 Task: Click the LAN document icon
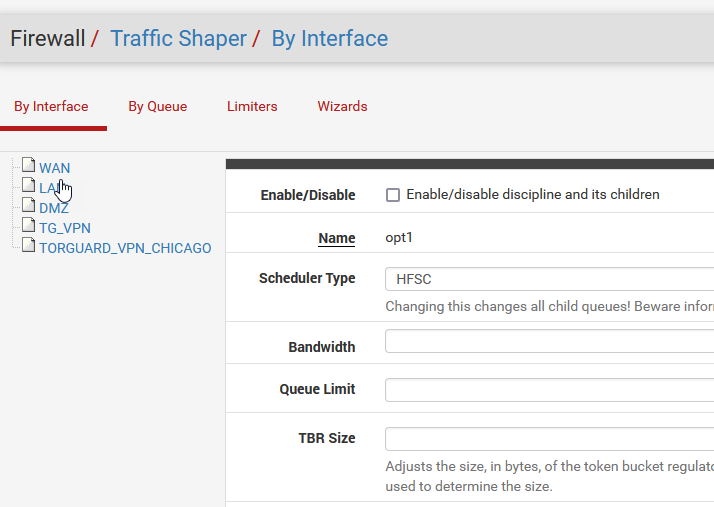pos(29,186)
